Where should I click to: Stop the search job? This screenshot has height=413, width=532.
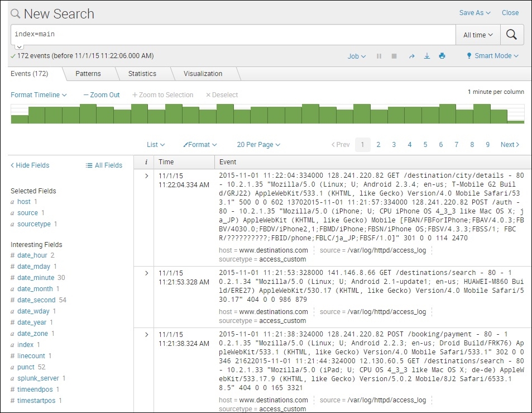[394, 56]
